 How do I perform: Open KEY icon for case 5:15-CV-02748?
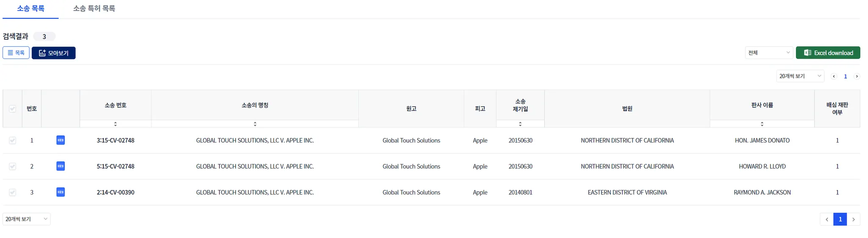point(61,166)
